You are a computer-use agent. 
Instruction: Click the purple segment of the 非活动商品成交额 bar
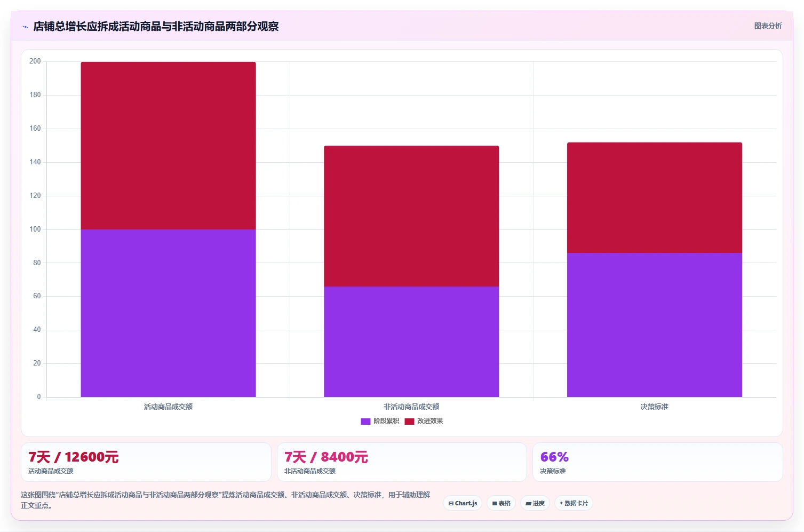click(411, 342)
